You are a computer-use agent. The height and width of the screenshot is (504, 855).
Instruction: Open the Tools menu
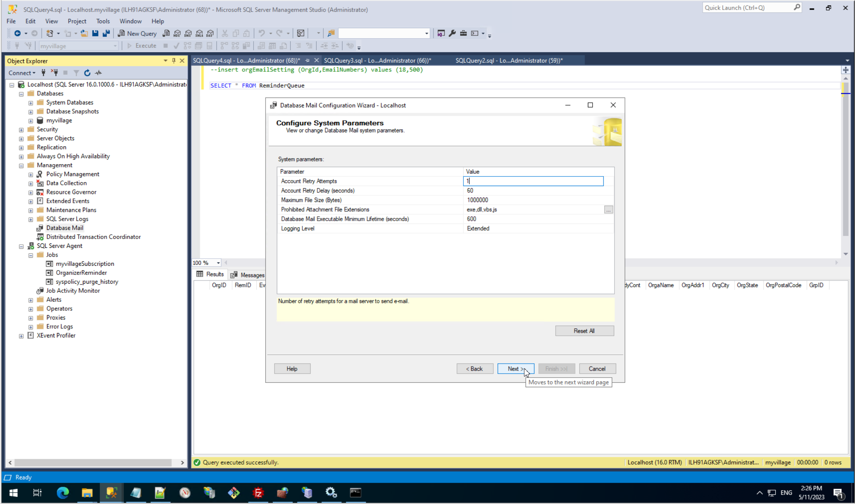(x=102, y=21)
